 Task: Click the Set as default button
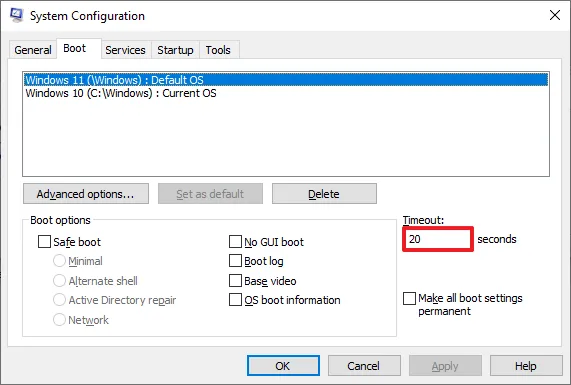[x=210, y=194]
